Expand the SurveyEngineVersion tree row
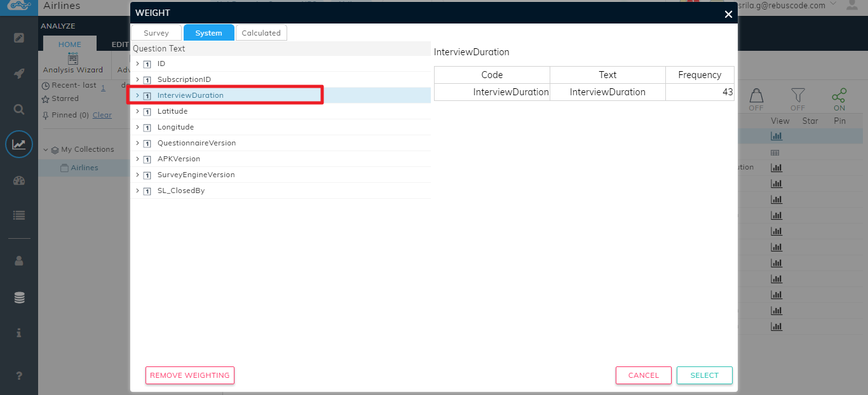The image size is (868, 395). (137, 175)
